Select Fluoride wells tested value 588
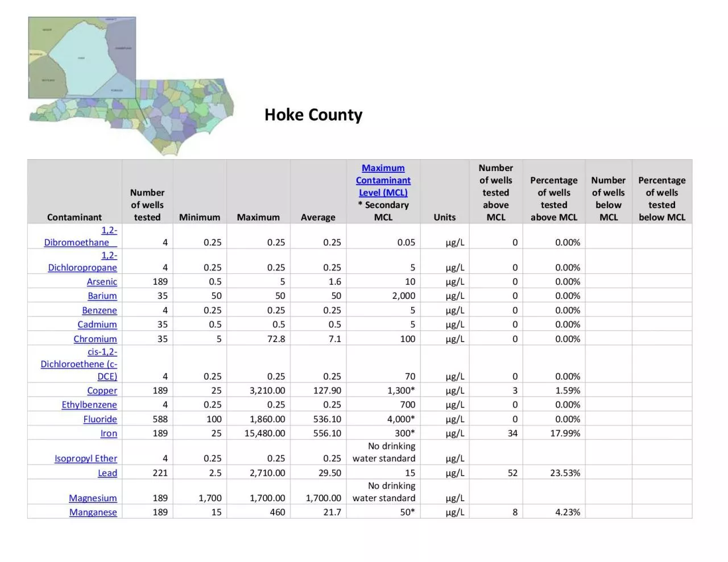Screen dimensions: 728x562 coord(160,419)
